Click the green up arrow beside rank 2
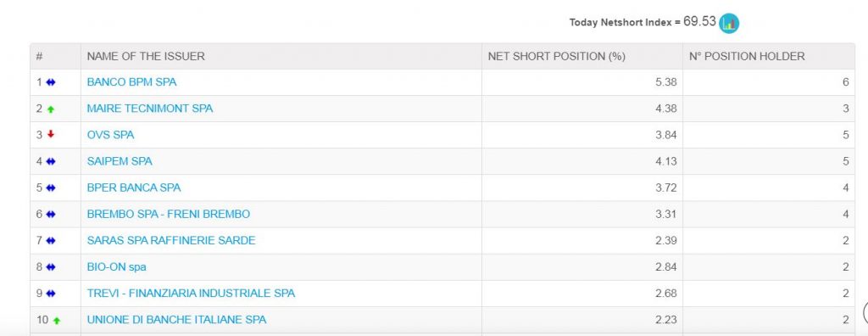 [51, 109]
